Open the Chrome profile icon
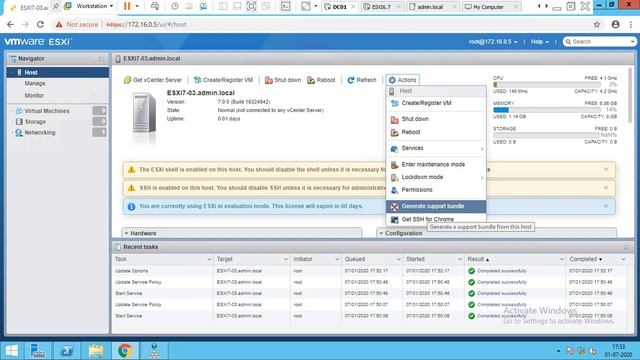This screenshot has height=360, width=640. pos(616,24)
